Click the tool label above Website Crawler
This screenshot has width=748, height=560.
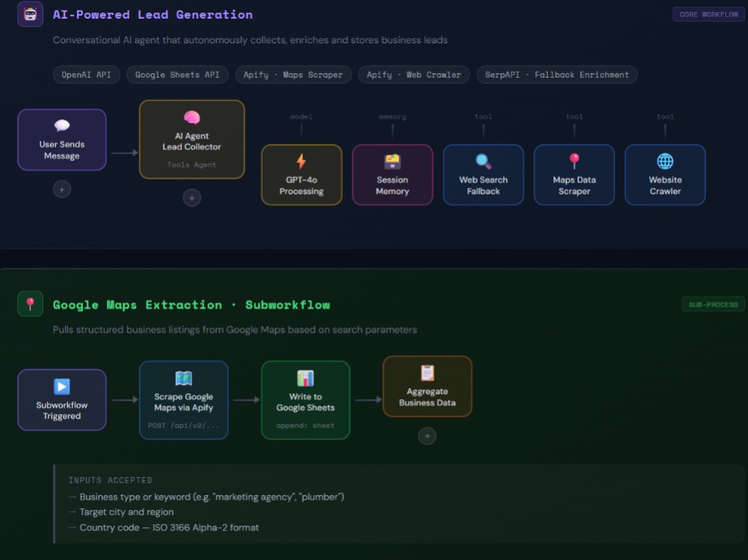point(665,117)
